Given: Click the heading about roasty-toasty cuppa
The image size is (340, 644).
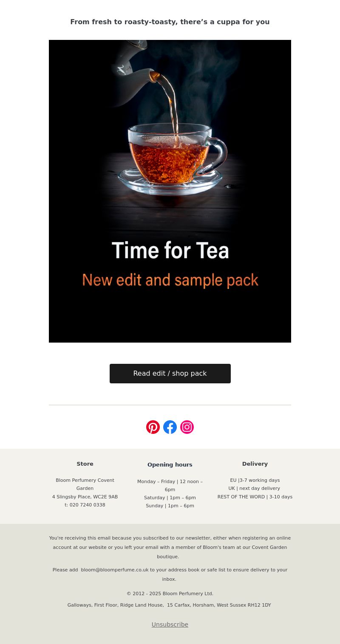Looking at the screenshot, I should click(170, 22).
